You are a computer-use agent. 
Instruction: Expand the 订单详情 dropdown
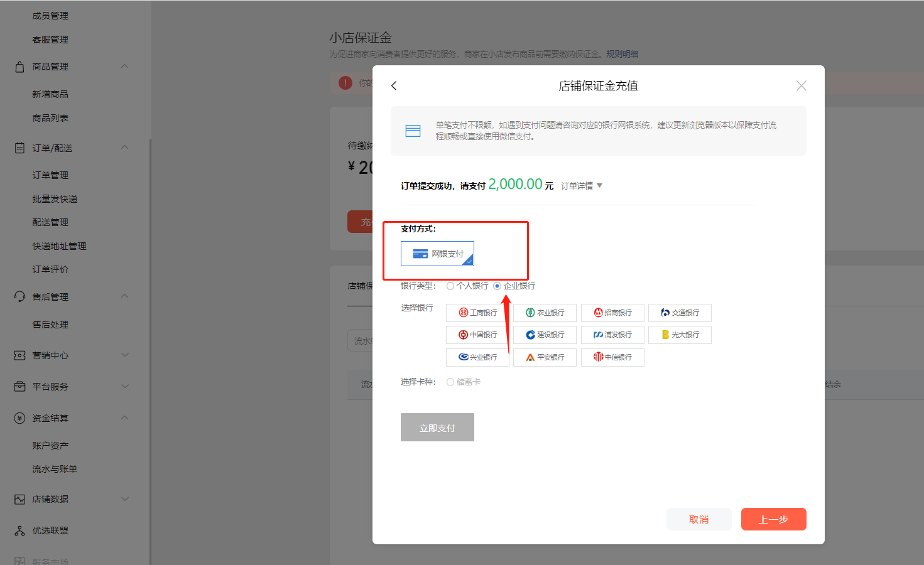coord(582,186)
